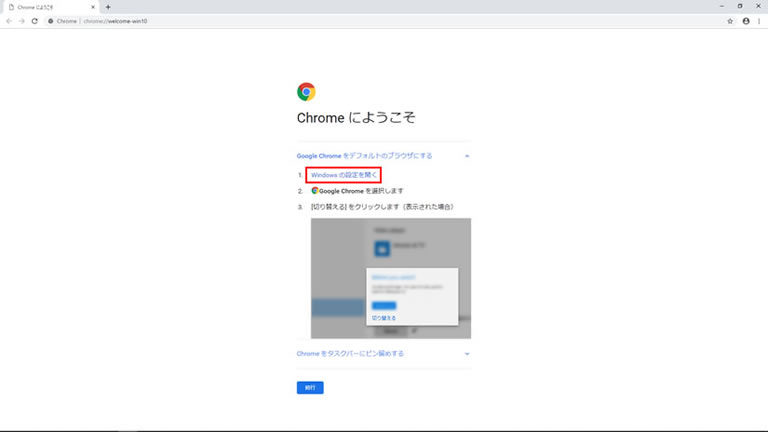Bookmark this page with the star icon
The height and width of the screenshot is (432, 768).
(x=730, y=21)
